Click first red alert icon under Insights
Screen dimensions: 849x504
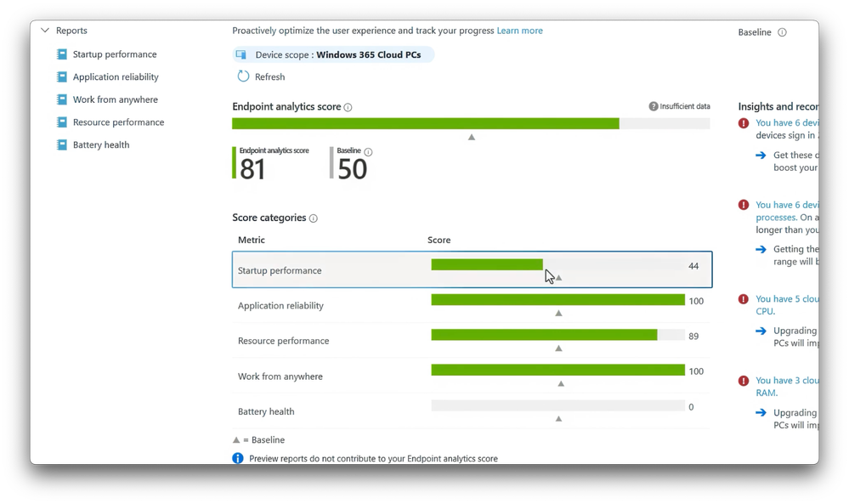click(744, 123)
